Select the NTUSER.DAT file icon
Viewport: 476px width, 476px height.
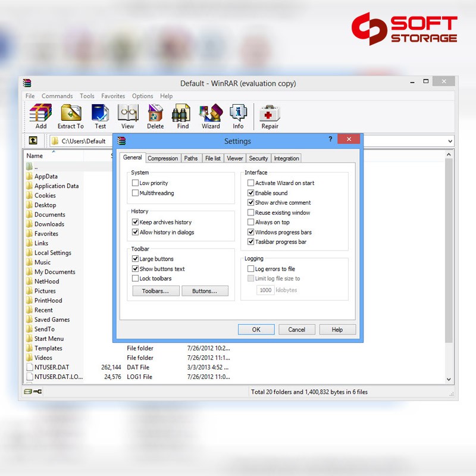click(x=30, y=367)
